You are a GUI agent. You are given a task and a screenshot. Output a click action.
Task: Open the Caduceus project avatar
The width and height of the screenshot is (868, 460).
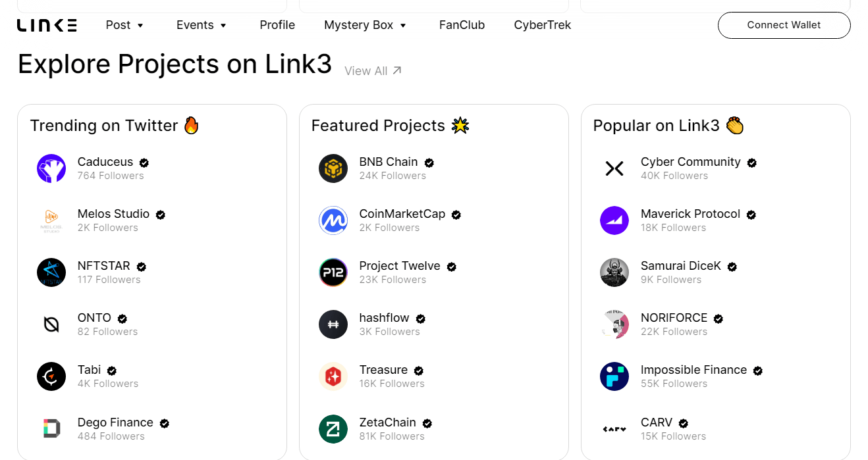(x=51, y=168)
